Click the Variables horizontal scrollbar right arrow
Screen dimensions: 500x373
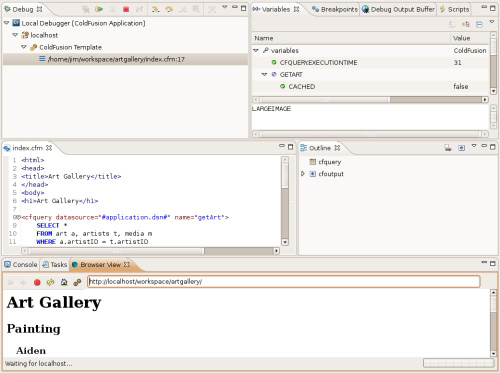pyautogui.click(x=485, y=99)
